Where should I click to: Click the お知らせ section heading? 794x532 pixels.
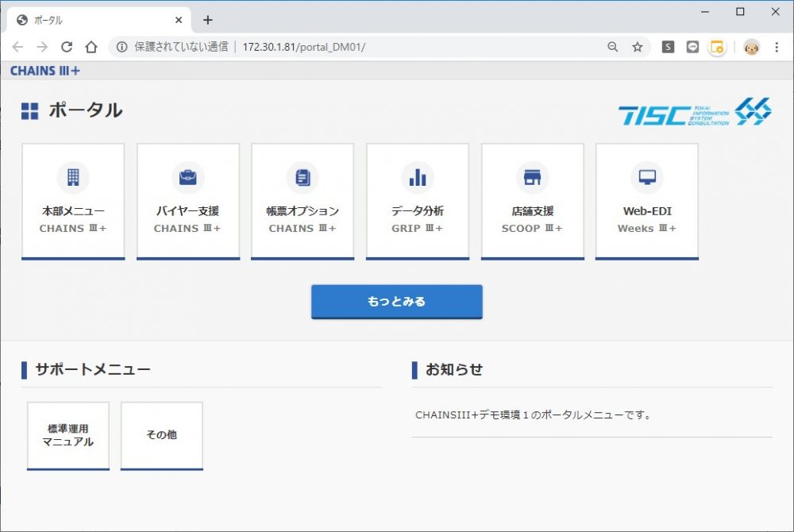point(454,369)
